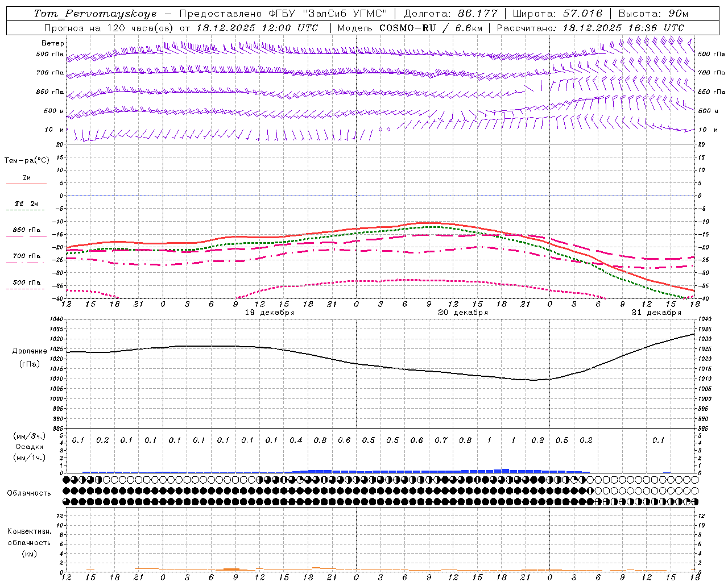The image size is (728, 582).
Task: Click the Td 2м legend entry
Action: click(x=26, y=203)
